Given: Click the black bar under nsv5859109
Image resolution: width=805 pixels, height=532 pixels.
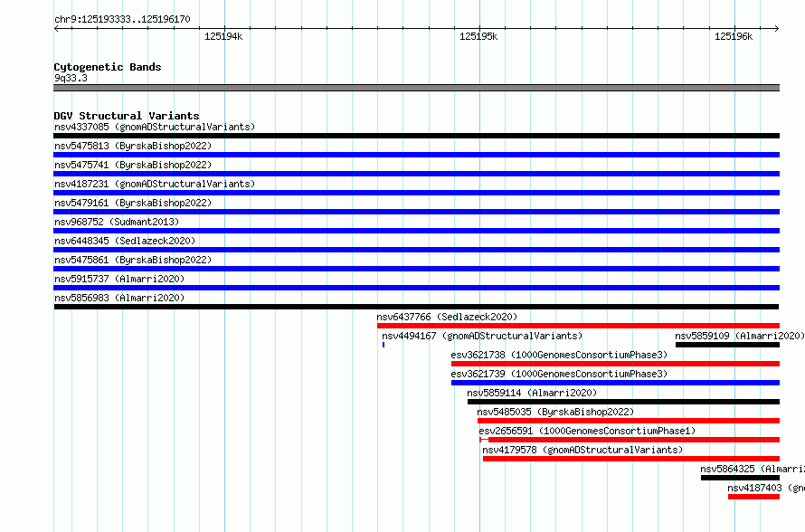Looking at the screenshot, I should 727,345.
